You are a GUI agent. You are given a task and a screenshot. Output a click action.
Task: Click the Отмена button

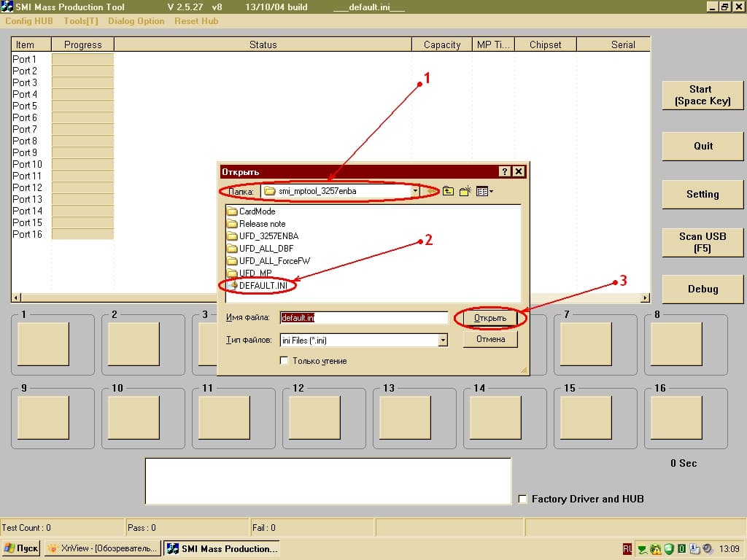490,339
